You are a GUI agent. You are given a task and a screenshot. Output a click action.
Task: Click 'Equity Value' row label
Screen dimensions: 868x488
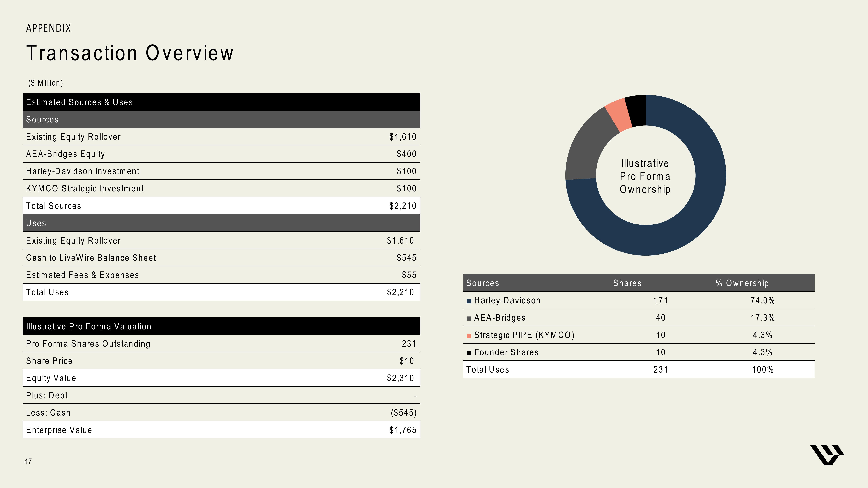(x=51, y=378)
